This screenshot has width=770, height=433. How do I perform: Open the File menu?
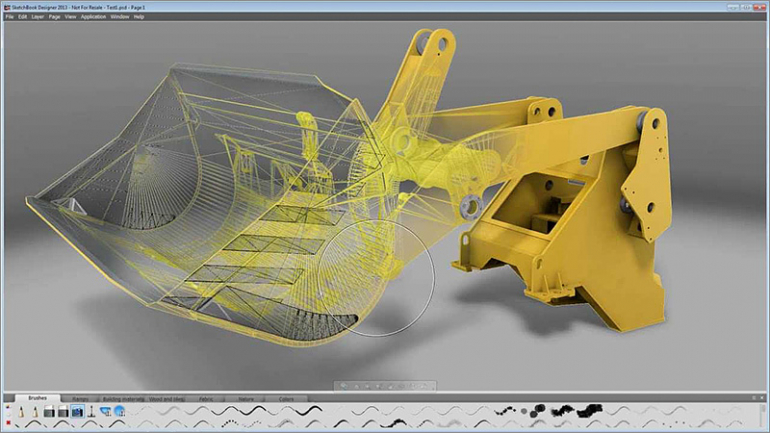click(9, 17)
